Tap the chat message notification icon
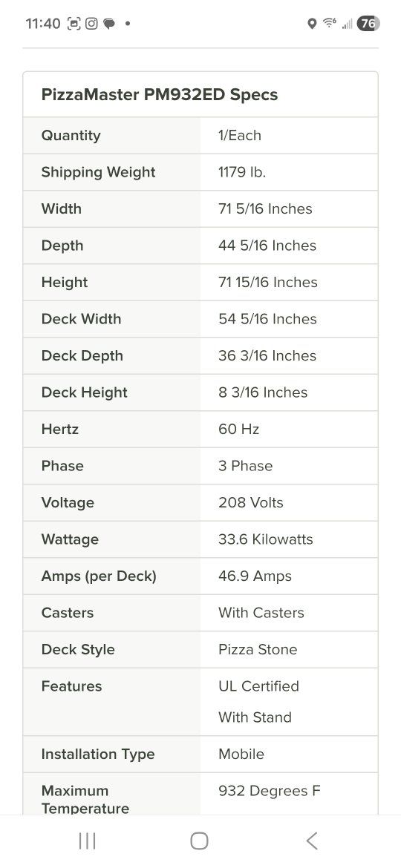Image resolution: width=401 pixels, height=868 pixels. 109,24
